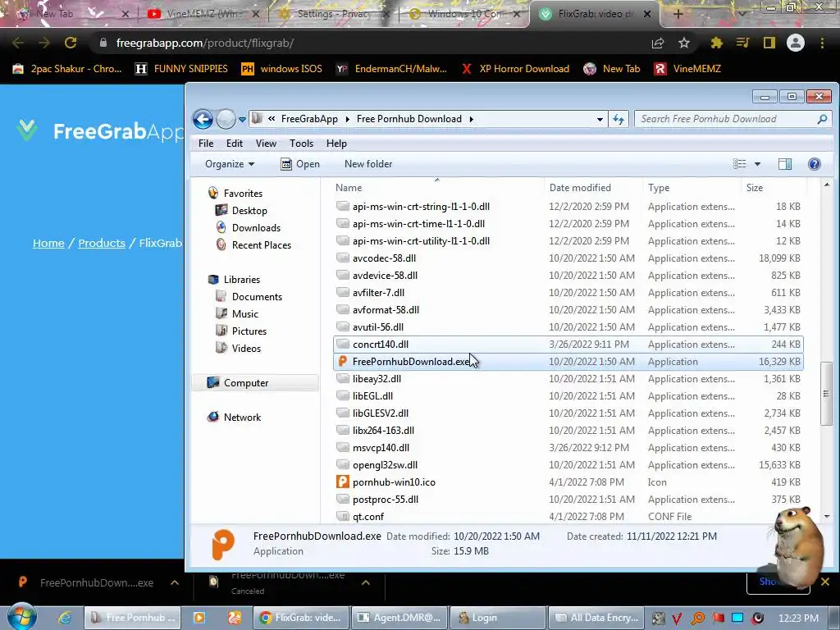
Task: Open the windows ISOS bookmark
Action: [x=282, y=69]
